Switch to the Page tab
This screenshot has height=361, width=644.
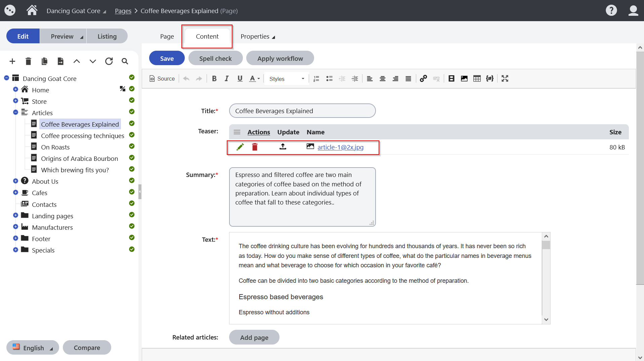click(167, 36)
